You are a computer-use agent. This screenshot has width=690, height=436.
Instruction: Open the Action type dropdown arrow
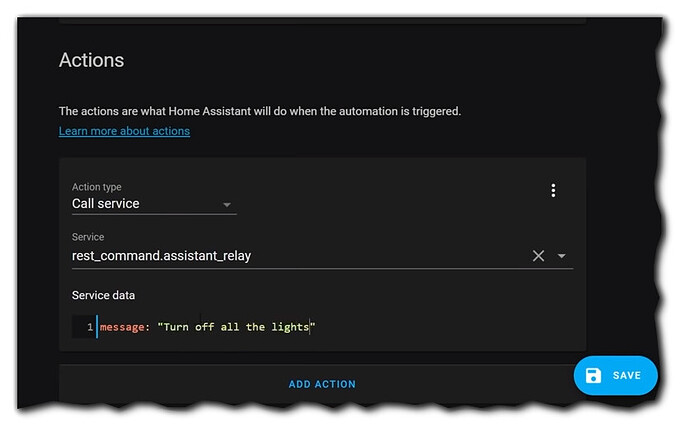tap(226, 204)
